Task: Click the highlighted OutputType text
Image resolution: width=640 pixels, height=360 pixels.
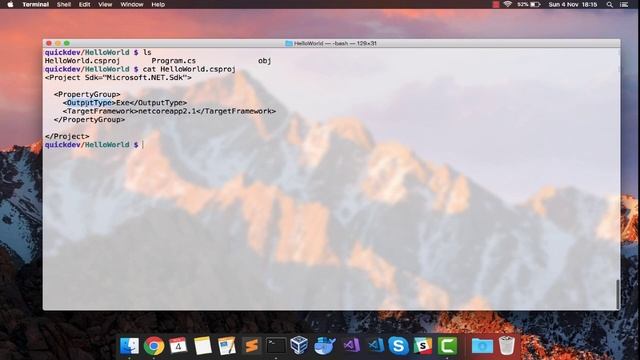Action: 89,102
